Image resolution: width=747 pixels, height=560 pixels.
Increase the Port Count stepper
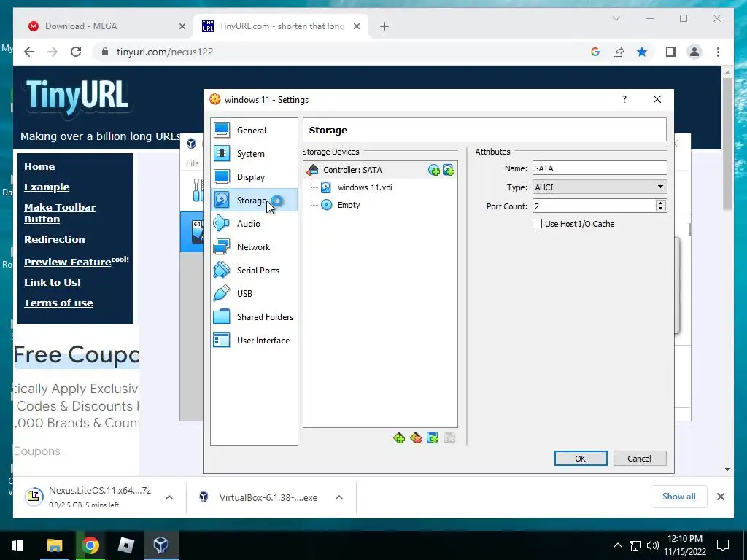660,203
